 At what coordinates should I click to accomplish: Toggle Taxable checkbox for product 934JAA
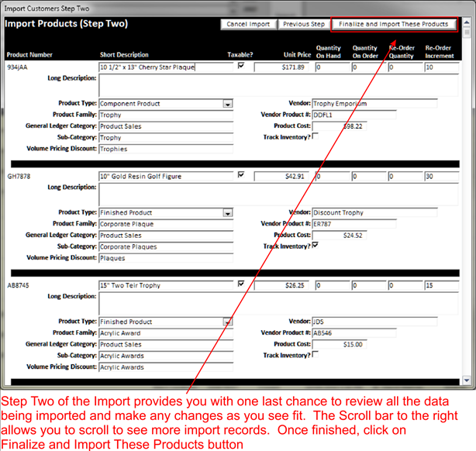pyautogui.click(x=241, y=66)
